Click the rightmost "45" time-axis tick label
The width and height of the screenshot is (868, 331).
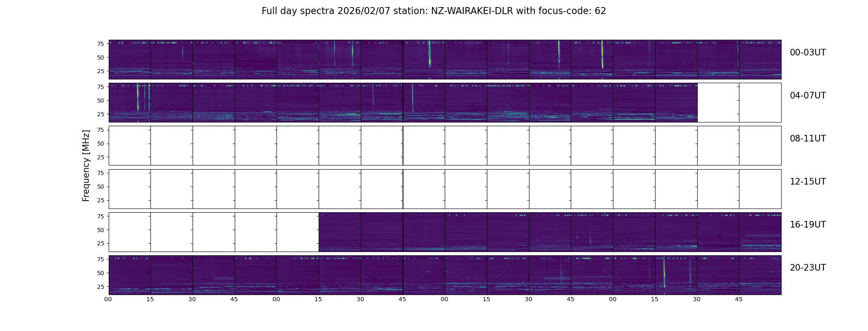(x=739, y=299)
